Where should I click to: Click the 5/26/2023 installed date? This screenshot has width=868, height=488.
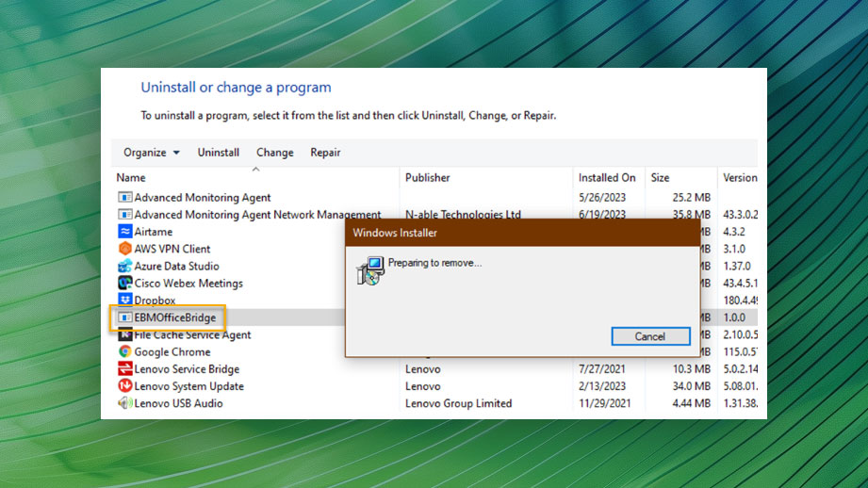(601, 198)
